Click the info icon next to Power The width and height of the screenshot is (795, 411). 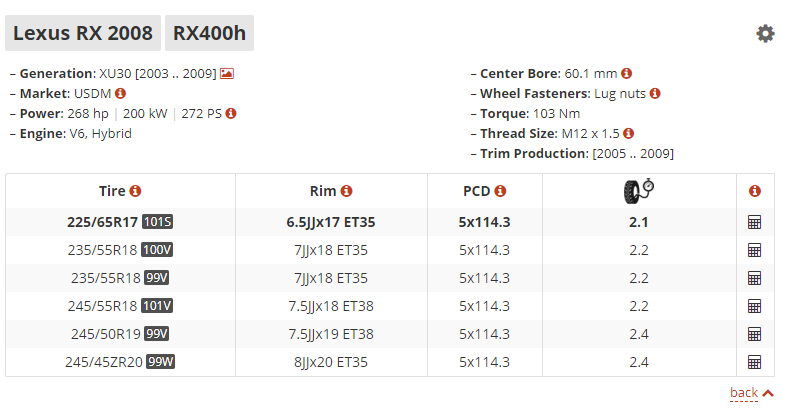pyautogui.click(x=231, y=113)
